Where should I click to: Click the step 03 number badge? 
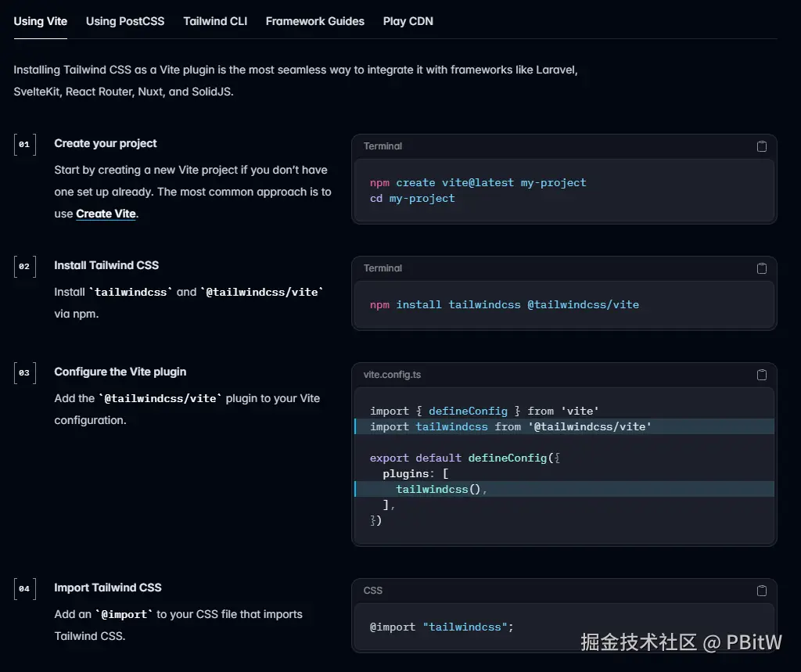point(24,372)
